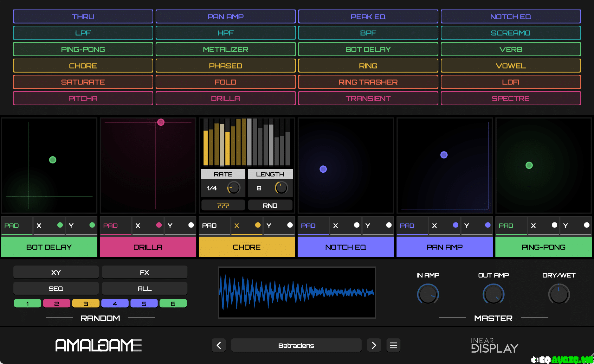Toggle Y modulation dot on DRILLA slot
The height and width of the screenshot is (364, 594).
tap(191, 225)
